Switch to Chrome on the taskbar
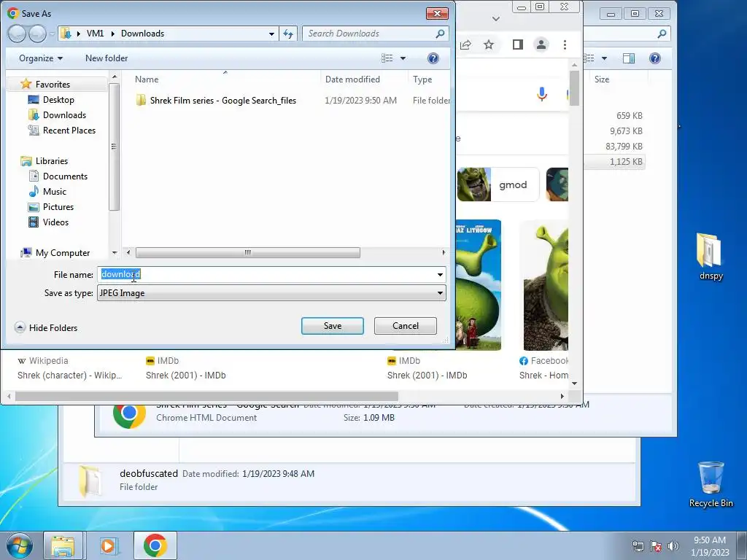747x560 pixels. pyautogui.click(x=155, y=545)
